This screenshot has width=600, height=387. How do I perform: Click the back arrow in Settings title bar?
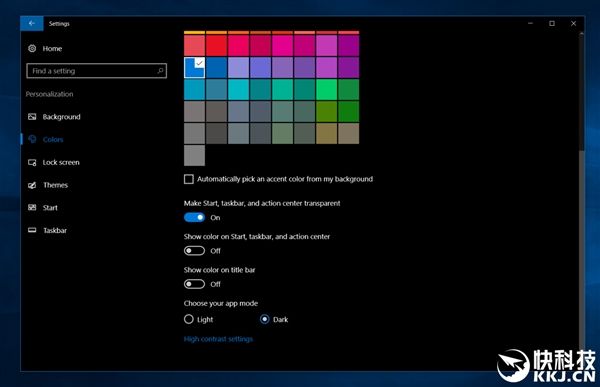32,23
